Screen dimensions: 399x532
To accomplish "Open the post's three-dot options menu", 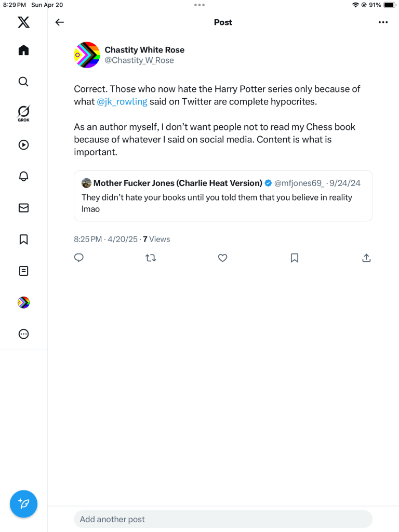I will (383, 22).
